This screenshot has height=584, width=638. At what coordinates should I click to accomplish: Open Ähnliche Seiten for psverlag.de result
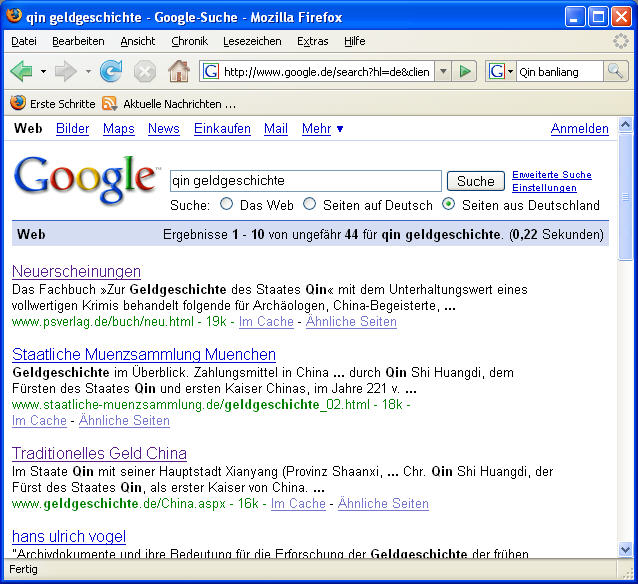[x=351, y=322]
